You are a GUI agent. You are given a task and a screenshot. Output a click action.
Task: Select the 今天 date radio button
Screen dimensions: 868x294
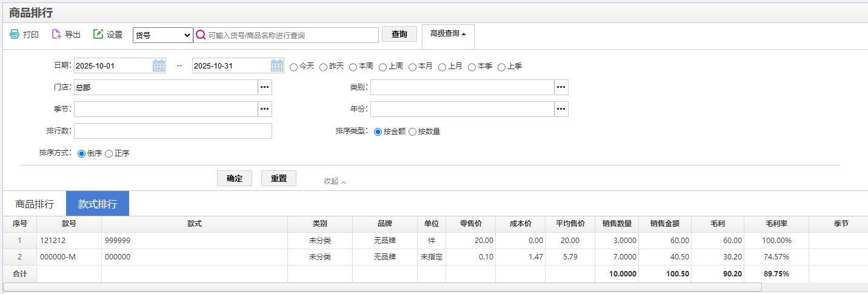coord(294,67)
